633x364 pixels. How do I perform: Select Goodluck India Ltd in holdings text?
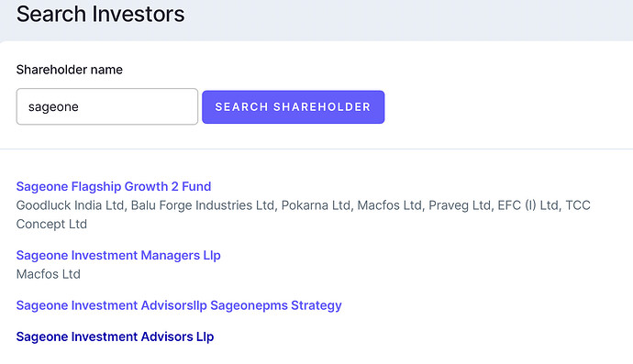point(70,205)
